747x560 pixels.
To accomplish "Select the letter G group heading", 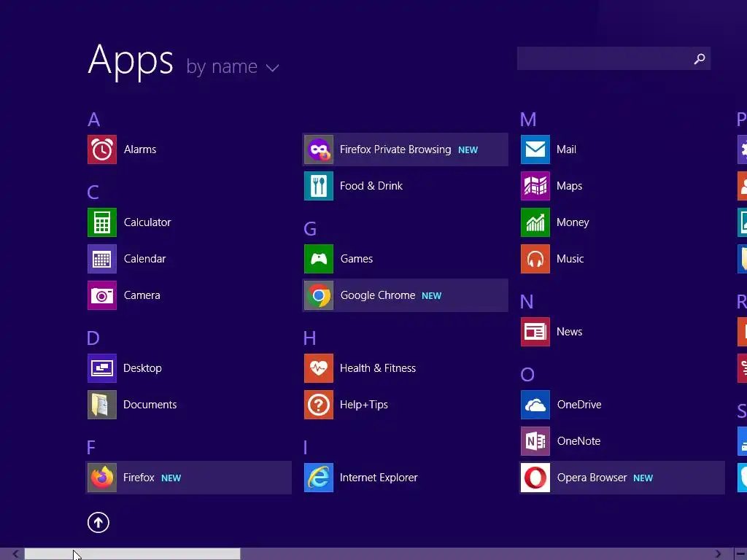I will coord(310,229).
